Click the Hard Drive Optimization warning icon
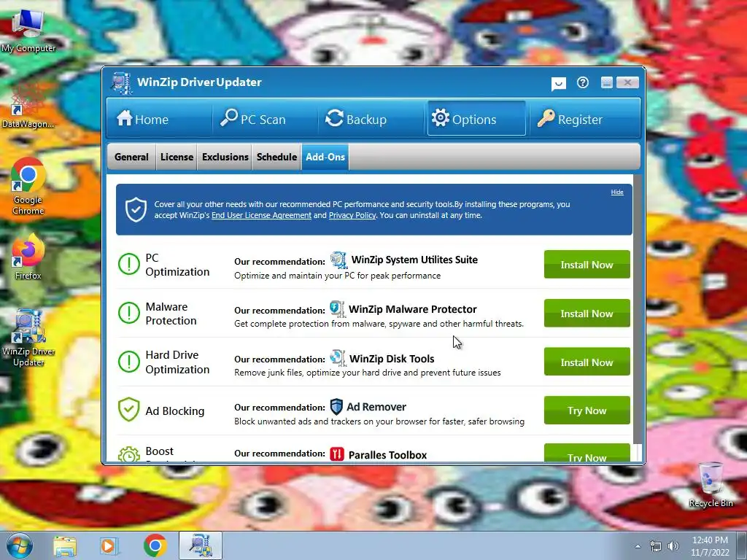 point(128,362)
